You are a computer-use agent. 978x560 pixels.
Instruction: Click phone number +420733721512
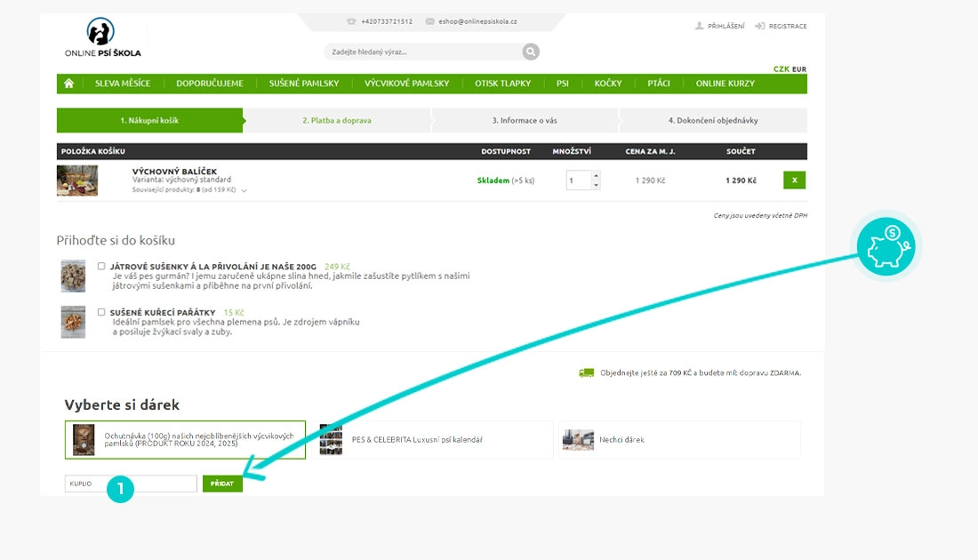click(x=387, y=21)
